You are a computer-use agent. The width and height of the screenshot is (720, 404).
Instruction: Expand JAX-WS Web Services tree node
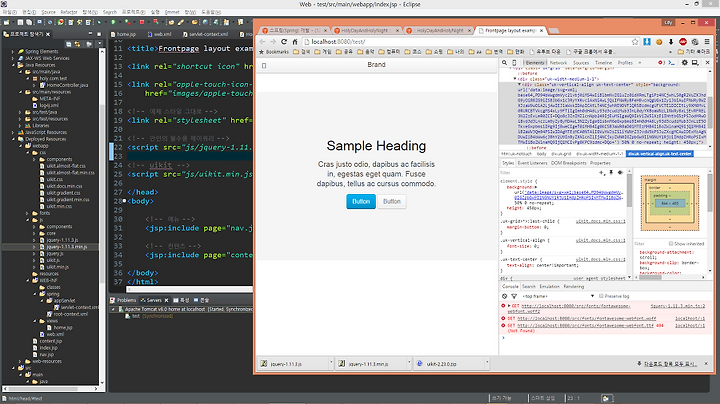tap(13, 58)
